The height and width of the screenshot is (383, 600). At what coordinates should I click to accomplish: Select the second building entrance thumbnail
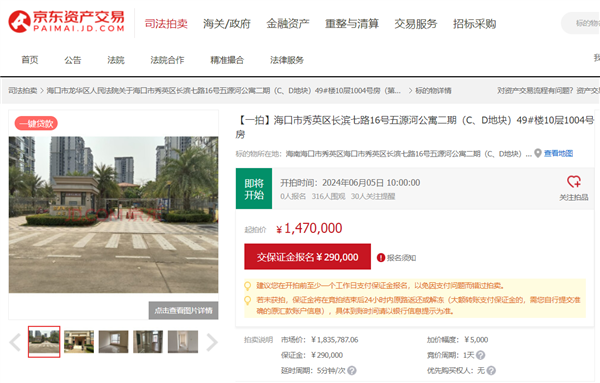[79, 342]
